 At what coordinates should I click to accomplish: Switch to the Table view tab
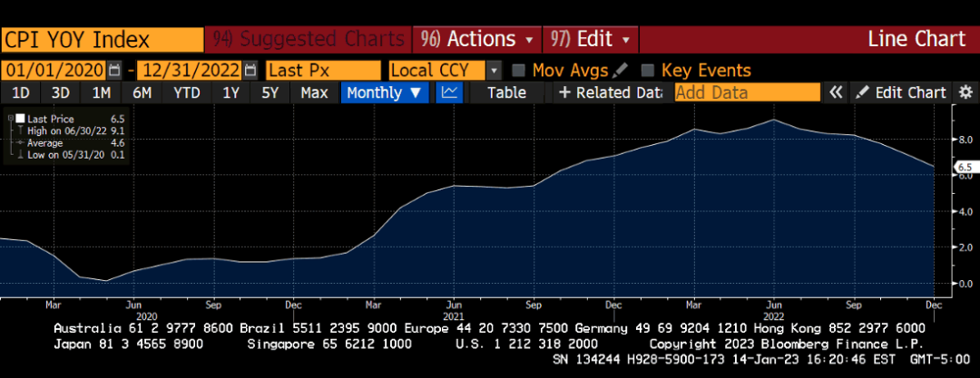pyautogui.click(x=505, y=92)
